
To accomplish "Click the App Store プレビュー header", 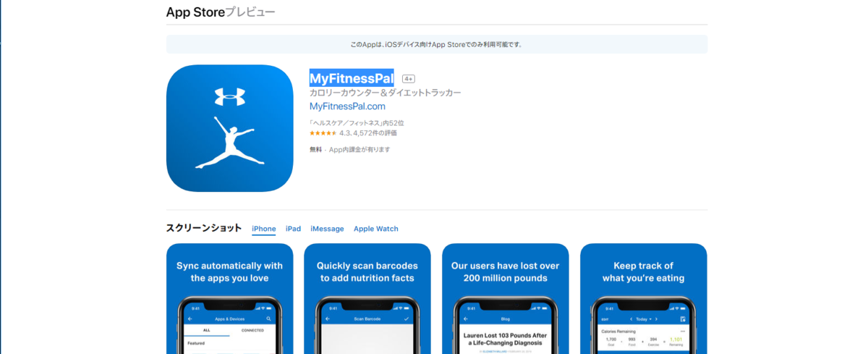I will tap(221, 12).
